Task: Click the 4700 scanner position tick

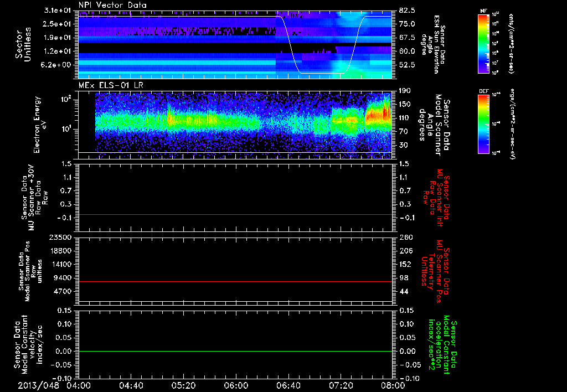Action: [63, 291]
